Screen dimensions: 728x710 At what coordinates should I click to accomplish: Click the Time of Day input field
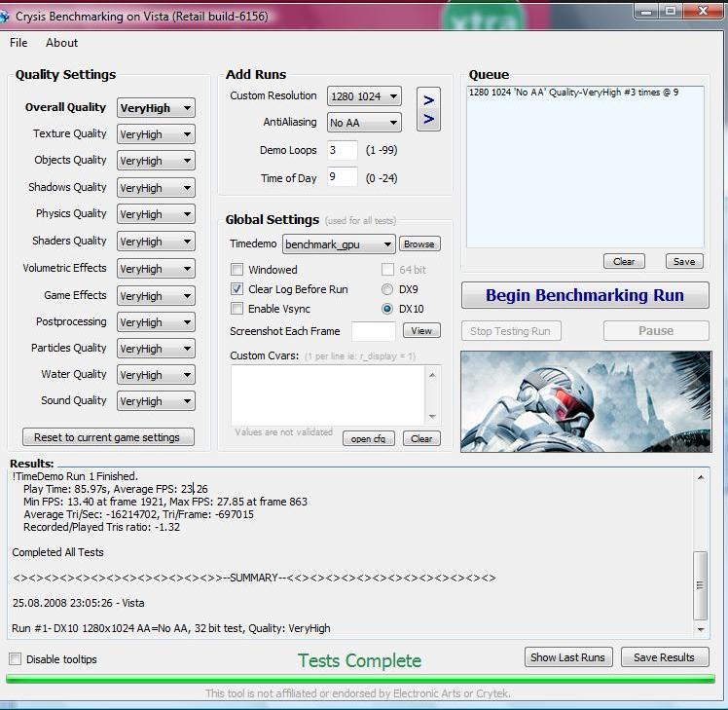coord(343,177)
